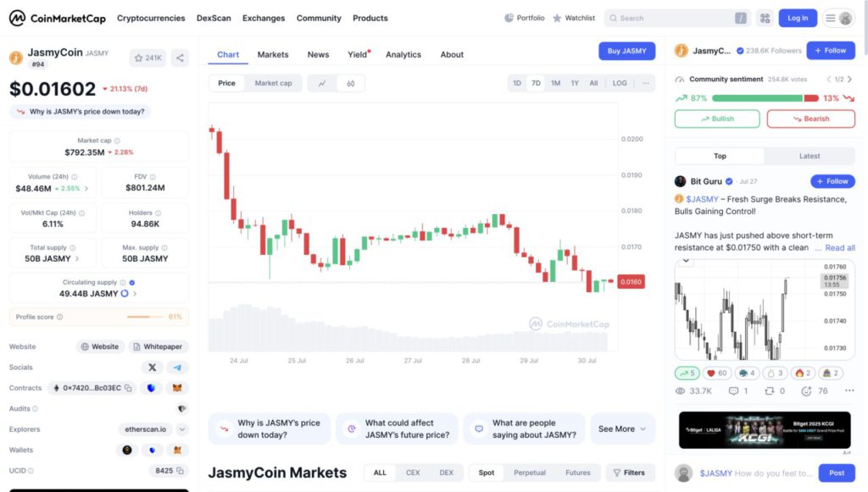Open the Telegram social link icon

pyautogui.click(x=177, y=367)
